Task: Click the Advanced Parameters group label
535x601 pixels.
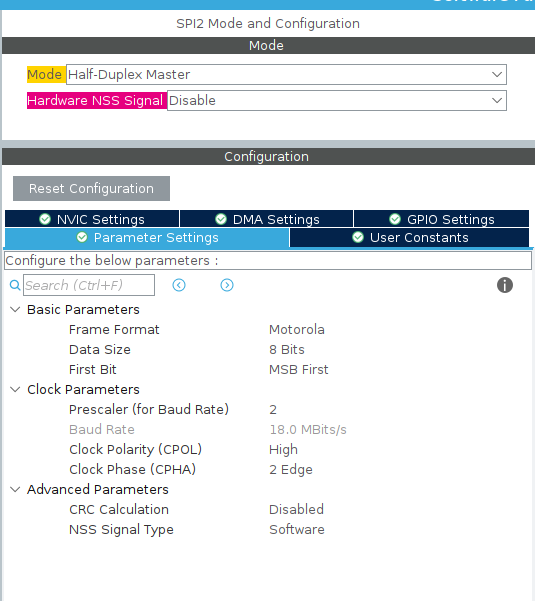Action: 98,489
